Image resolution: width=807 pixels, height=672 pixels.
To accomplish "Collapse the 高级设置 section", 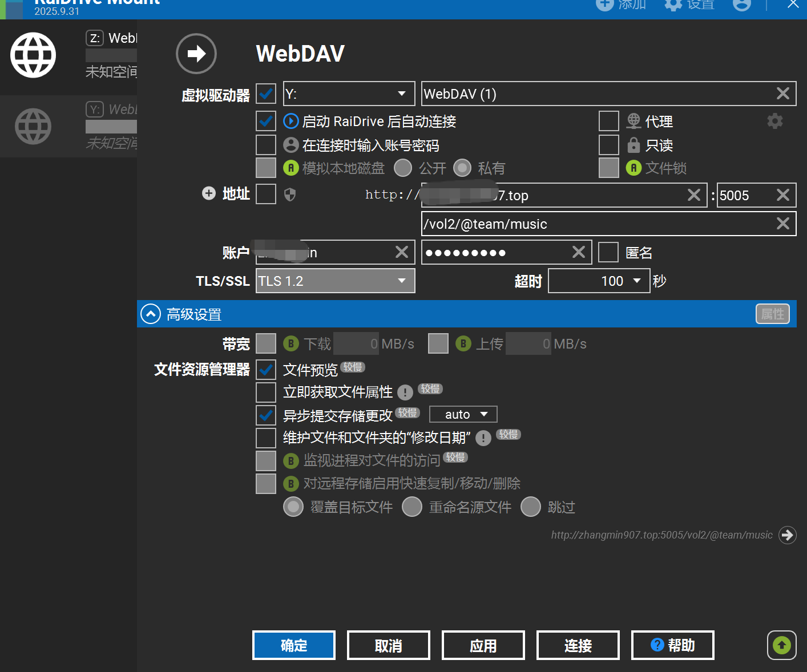I will click(151, 314).
